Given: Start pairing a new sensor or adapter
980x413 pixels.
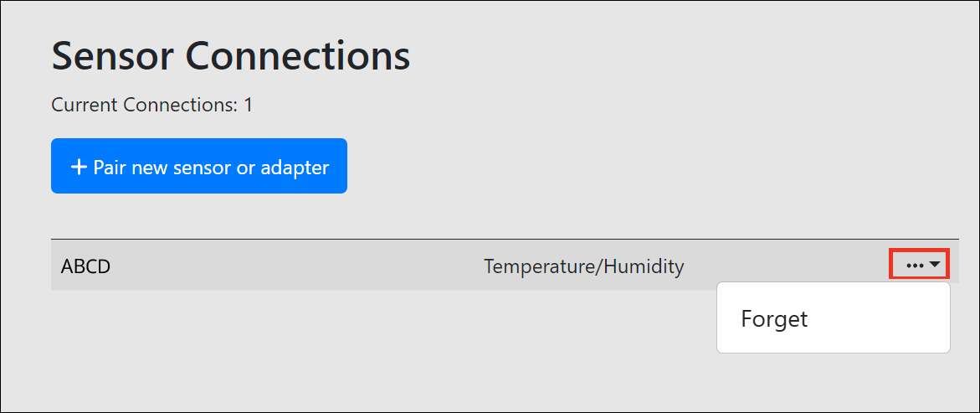Looking at the screenshot, I should 199,167.
